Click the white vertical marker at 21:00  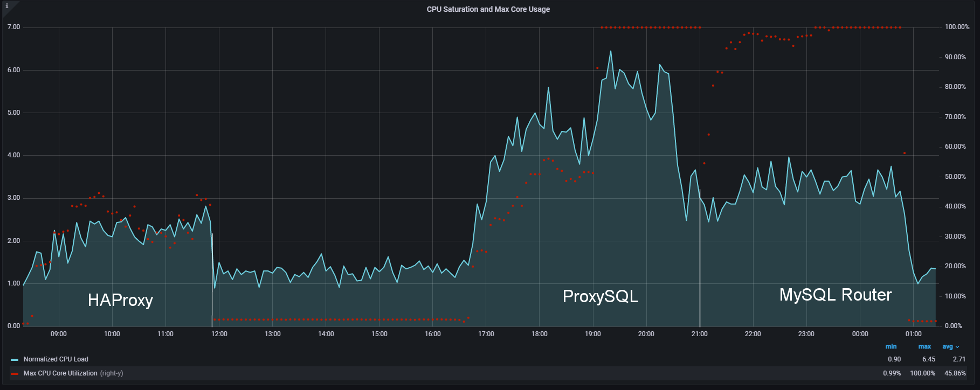(x=700, y=259)
